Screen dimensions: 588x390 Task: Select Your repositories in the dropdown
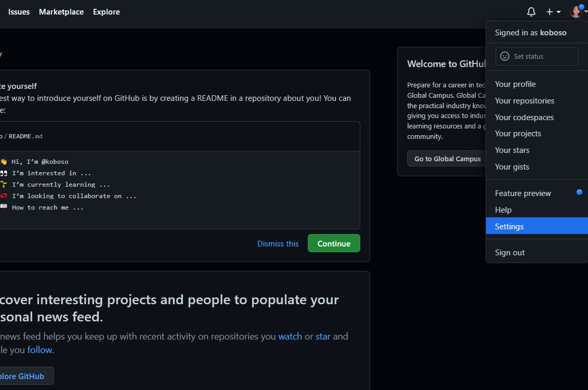(537, 101)
